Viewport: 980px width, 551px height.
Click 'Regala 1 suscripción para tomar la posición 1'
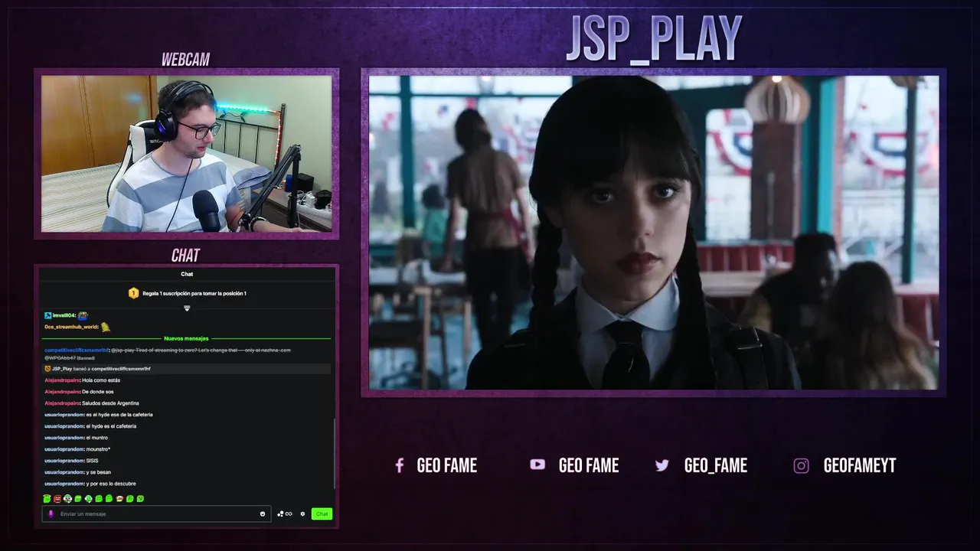coord(194,293)
